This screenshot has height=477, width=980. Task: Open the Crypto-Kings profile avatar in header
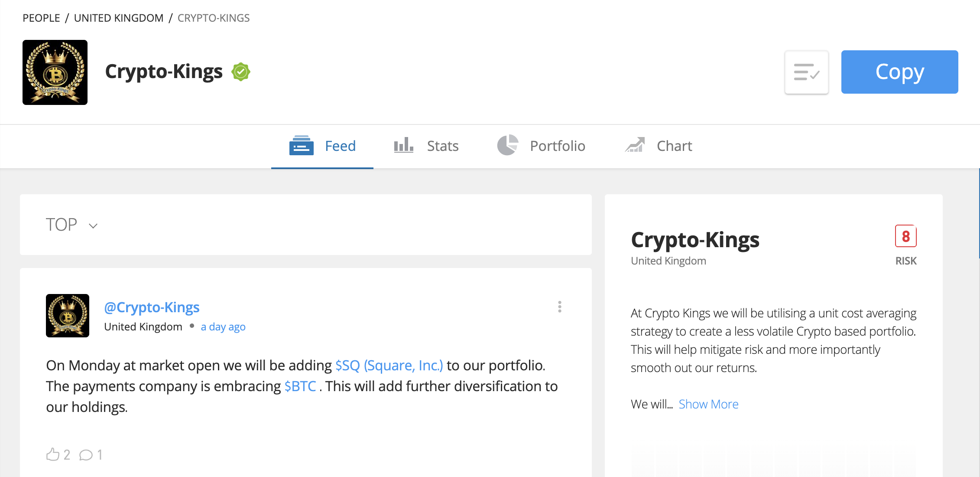point(55,72)
